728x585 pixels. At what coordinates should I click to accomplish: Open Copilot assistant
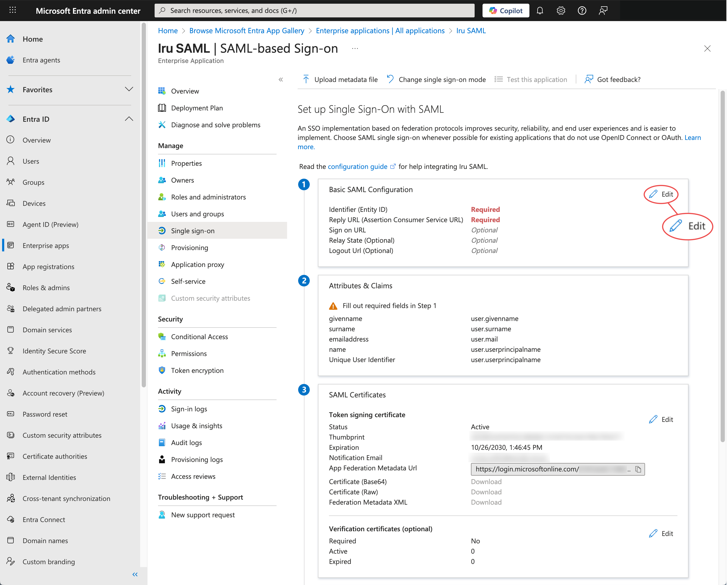point(505,11)
